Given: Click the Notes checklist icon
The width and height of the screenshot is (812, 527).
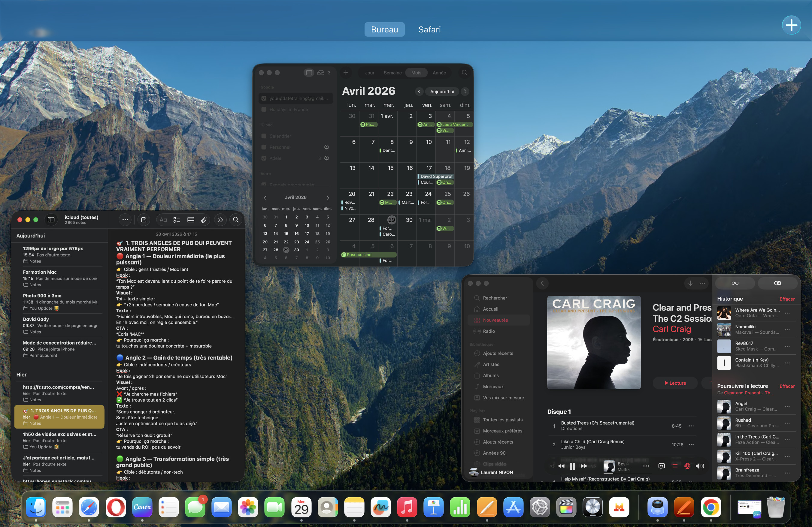Looking at the screenshot, I should tap(176, 220).
